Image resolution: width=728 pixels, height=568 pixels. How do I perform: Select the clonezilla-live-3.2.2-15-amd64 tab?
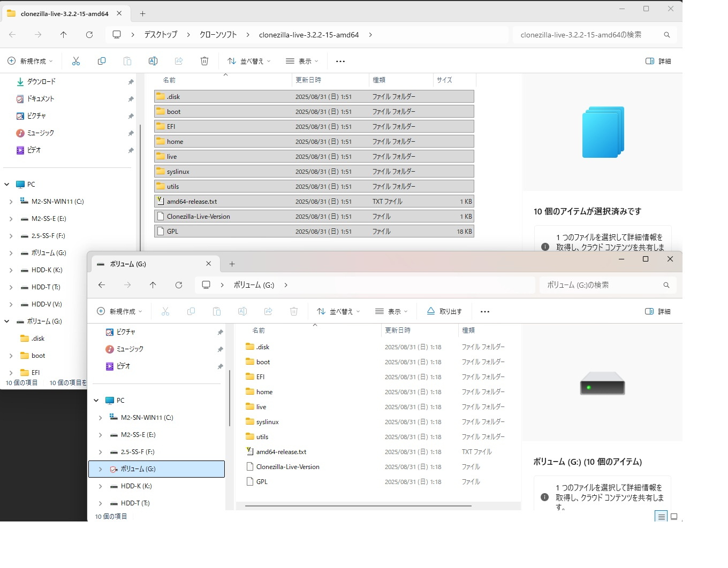65,14
